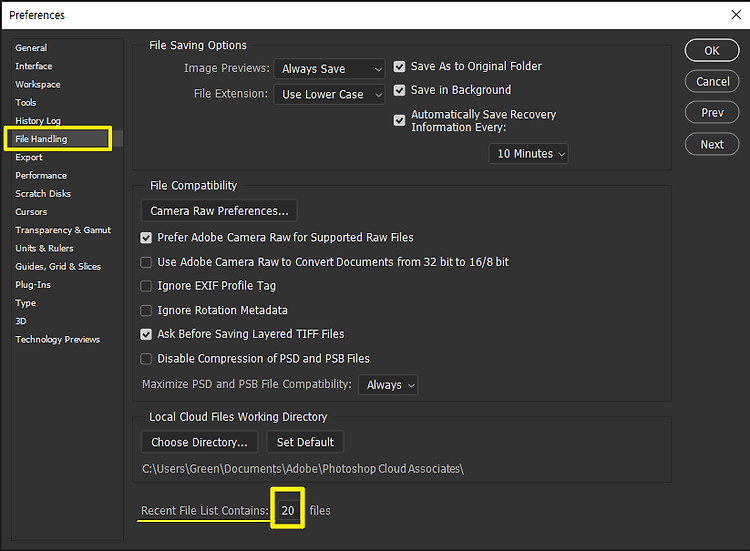Check Disable Compression of PSD and PSB Files

point(146,359)
